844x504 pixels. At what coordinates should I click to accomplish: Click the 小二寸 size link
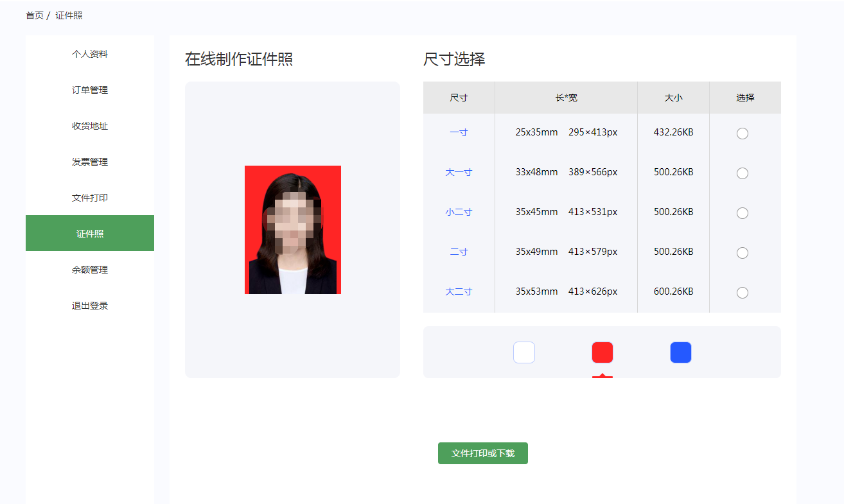point(459,212)
